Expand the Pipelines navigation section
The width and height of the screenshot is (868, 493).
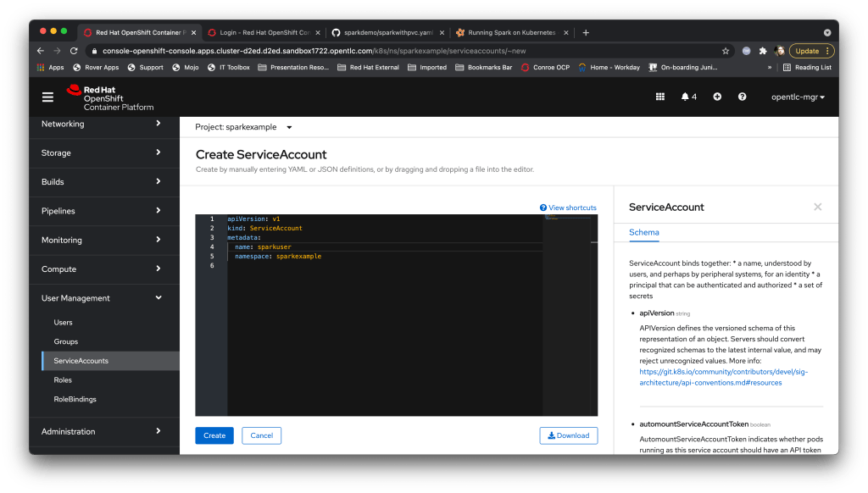[x=102, y=211]
